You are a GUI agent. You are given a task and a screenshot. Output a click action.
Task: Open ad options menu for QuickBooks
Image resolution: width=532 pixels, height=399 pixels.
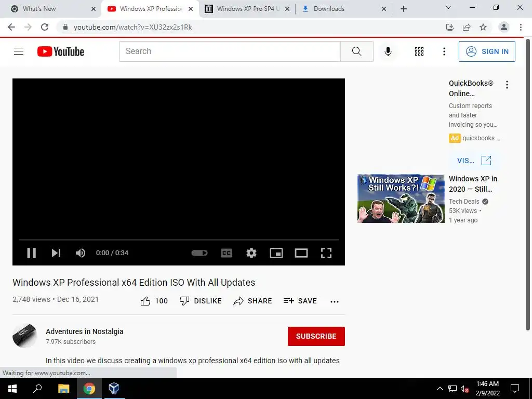[507, 85]
